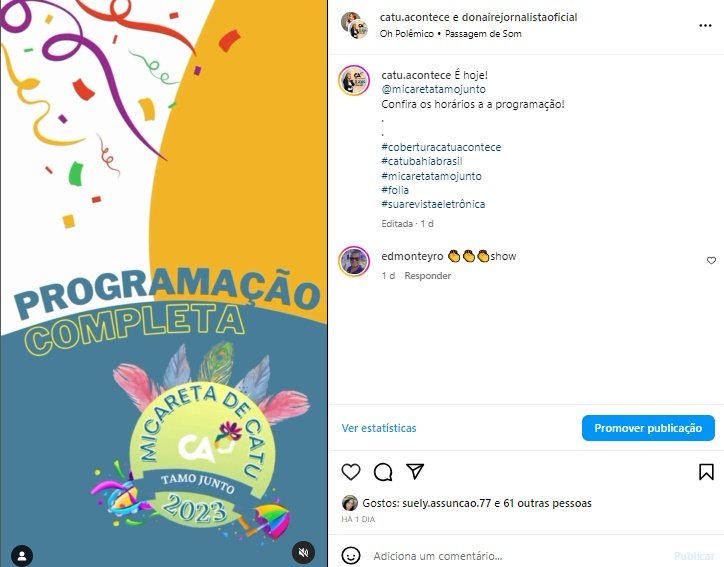Screen dimensions: 724x567
Task: Show tagged people icon on the video
Action: pyautogui.click(x=22, y=555)
